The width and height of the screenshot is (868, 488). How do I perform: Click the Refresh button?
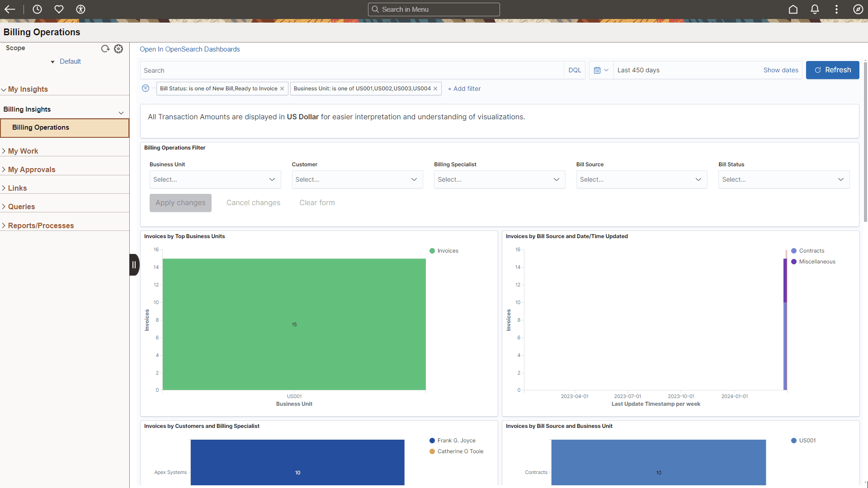(832, 70)
